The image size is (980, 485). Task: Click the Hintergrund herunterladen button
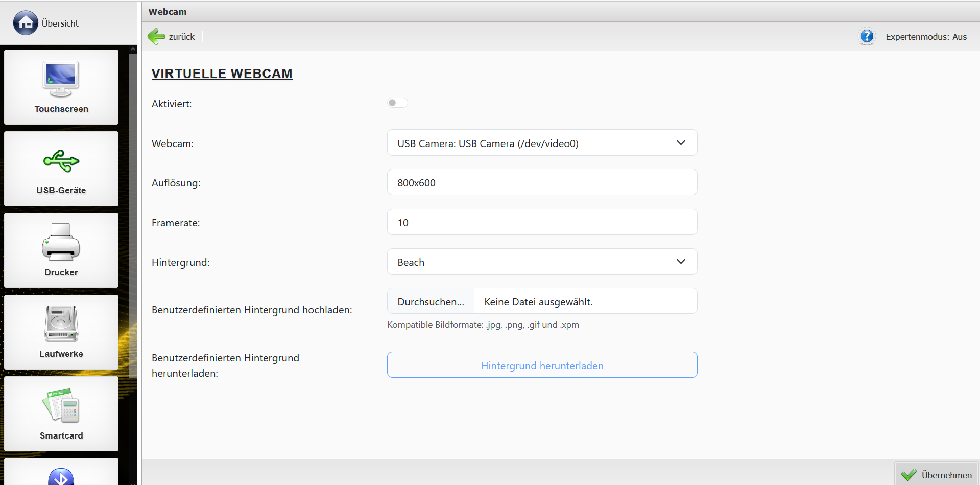542,365
